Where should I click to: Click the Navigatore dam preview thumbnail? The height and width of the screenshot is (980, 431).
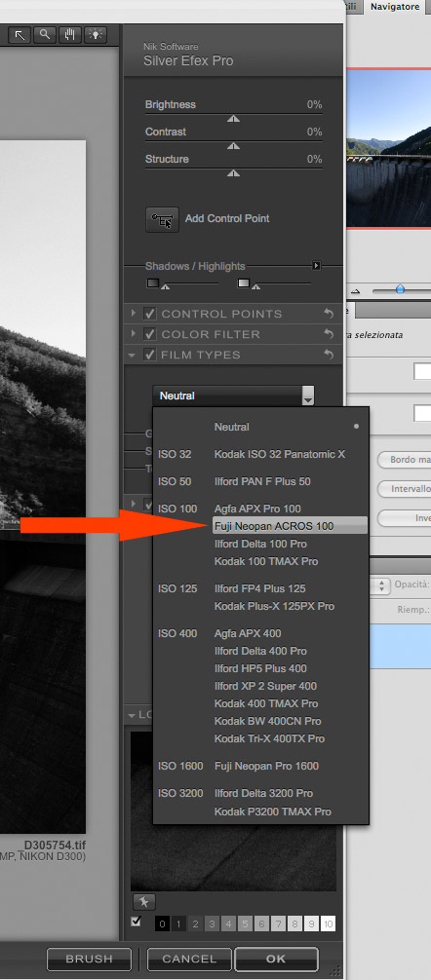pyautogui.click(x=388, y=149)
